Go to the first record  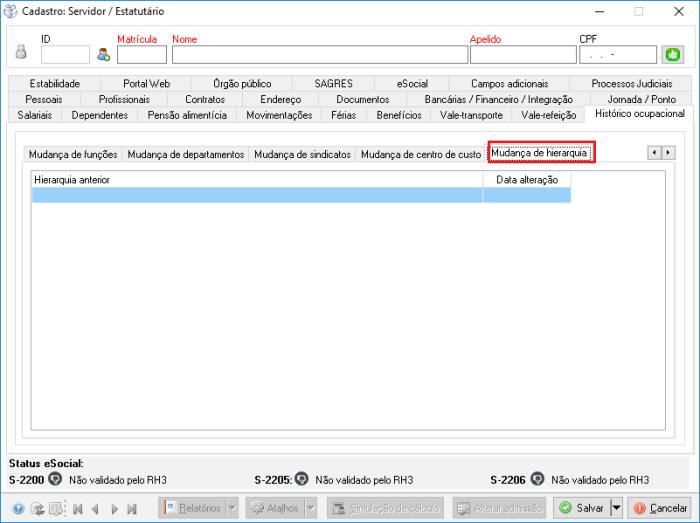click(x=77, y=509)
